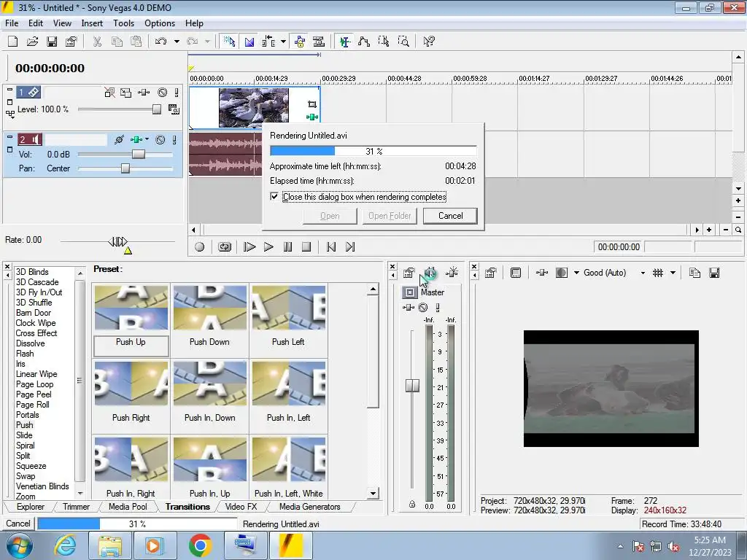747x560 pixels.
Task: Click Open button in the render dialog
Action: coord(330,216)
